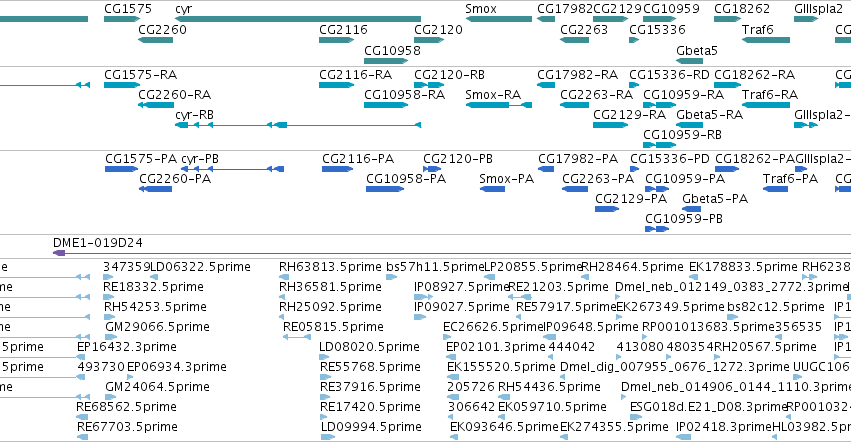Open the Gbeta5 gene label
This screenshot has height=442, width=851.
tap(696, 50)
